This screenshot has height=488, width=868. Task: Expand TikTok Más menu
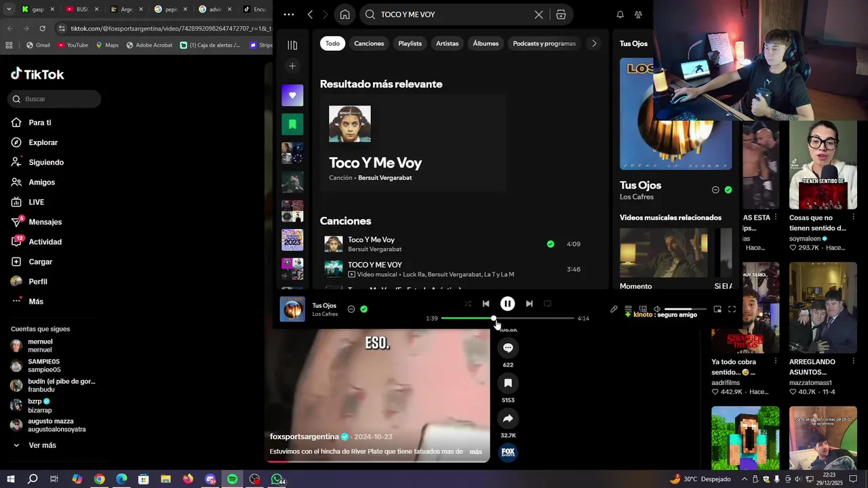pos(35,302)
